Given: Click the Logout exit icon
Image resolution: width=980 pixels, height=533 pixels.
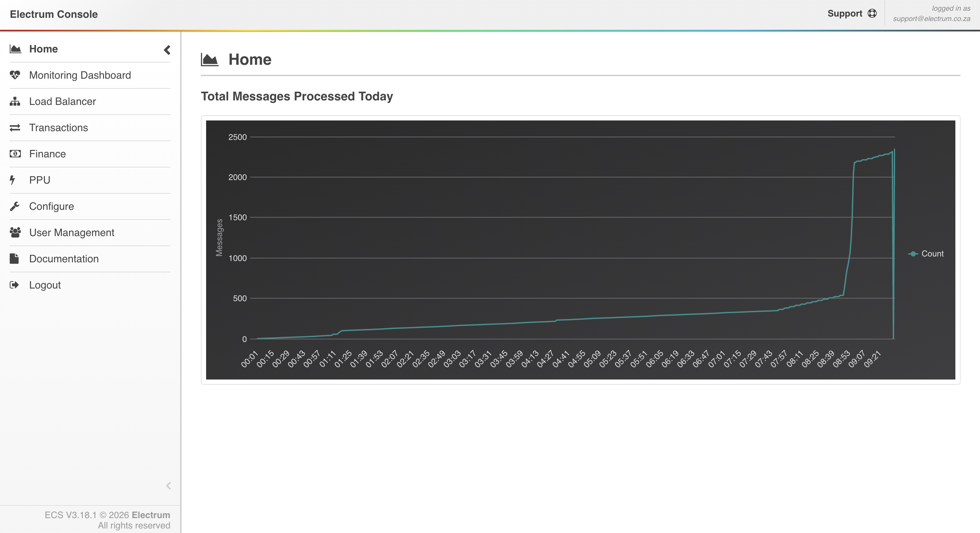Looking at the screenshot, I should tap(14, 285).
